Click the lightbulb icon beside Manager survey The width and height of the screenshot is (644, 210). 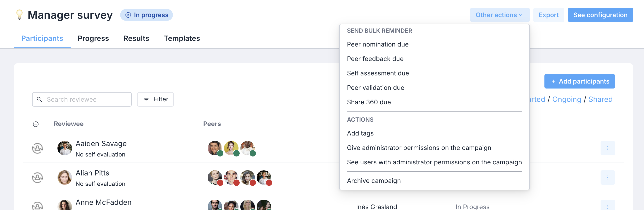point(19,15)
